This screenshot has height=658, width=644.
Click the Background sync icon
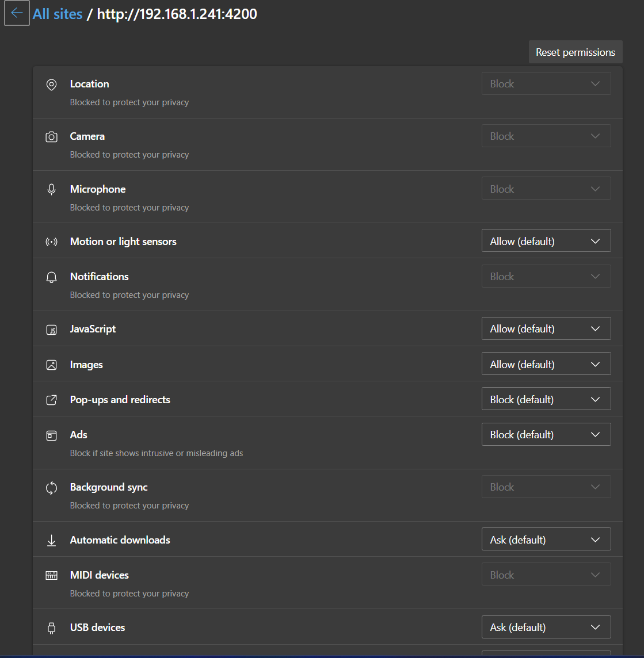(x=51, y=487)
